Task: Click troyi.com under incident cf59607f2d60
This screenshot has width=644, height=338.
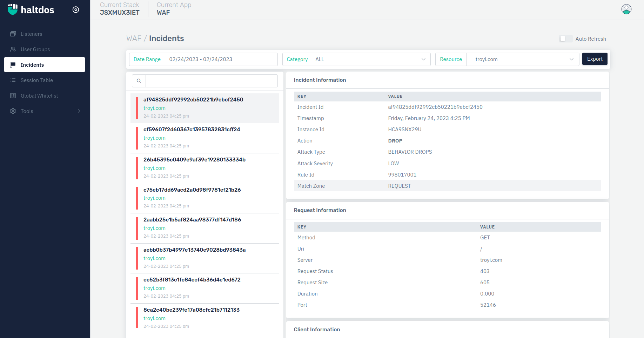Action: pos(154,138)
